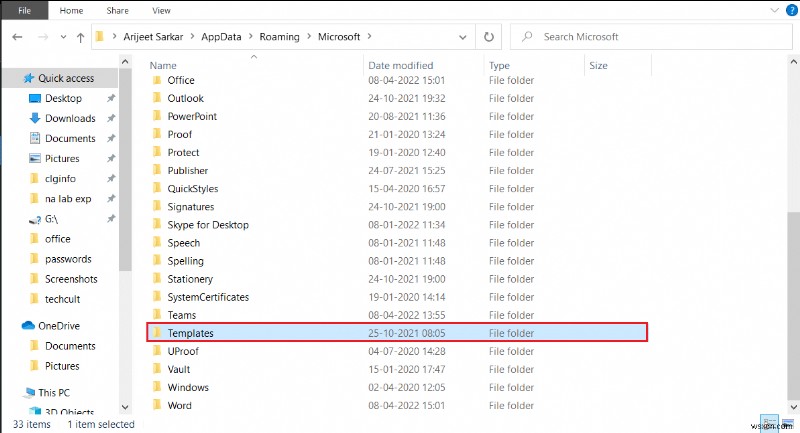
Task: Select the Office folder icon
Action: tap(157, 80)
